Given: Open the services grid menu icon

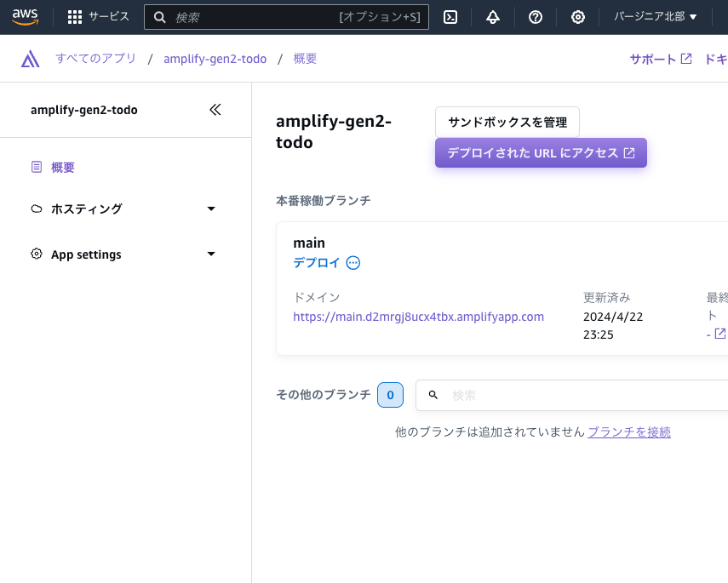Looking at the screenshot, I should point(75,17).
